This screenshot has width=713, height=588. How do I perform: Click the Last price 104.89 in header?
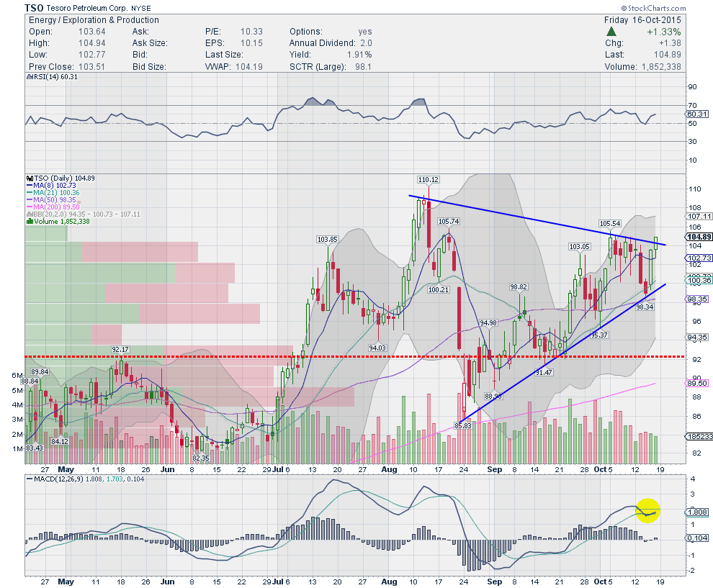(668, 55)
